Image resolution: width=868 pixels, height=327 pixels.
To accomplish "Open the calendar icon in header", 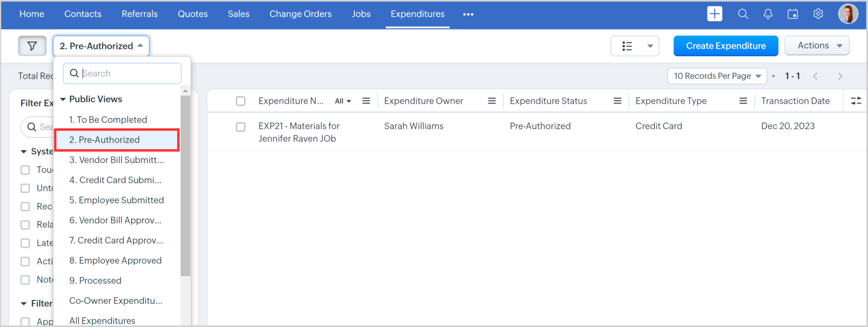I will point(793,14).
